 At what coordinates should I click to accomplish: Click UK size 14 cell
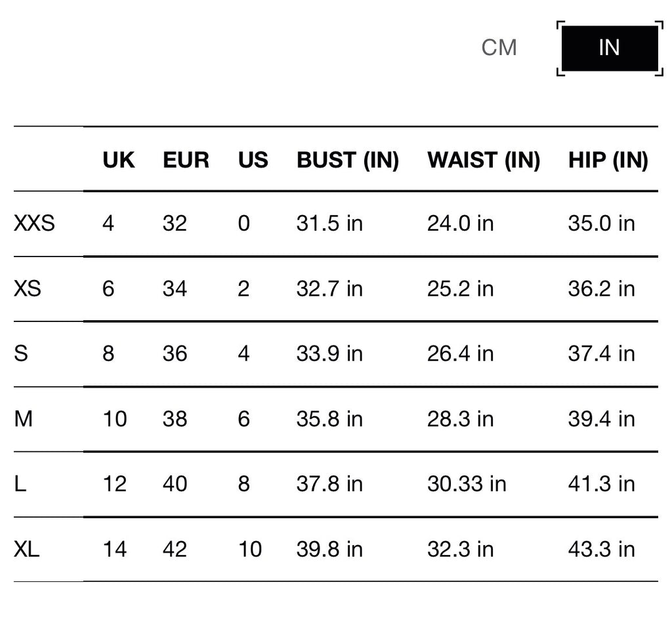(x=115, y=549)
